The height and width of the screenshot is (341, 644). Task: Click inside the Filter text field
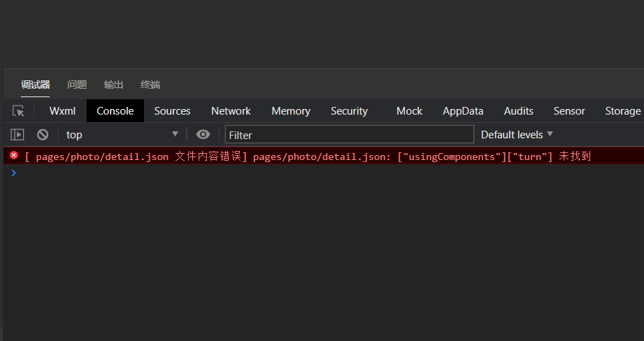click(x=350, y=135)
